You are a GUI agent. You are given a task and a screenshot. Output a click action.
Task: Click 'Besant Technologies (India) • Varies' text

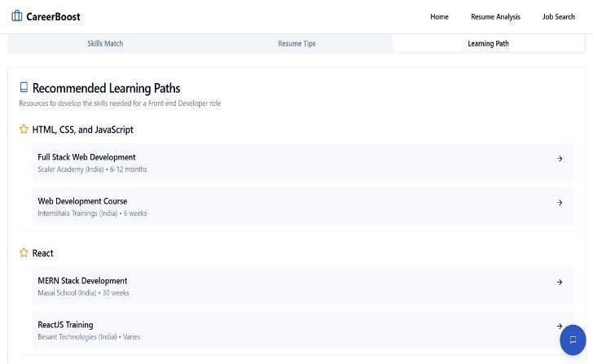[89, 337]
